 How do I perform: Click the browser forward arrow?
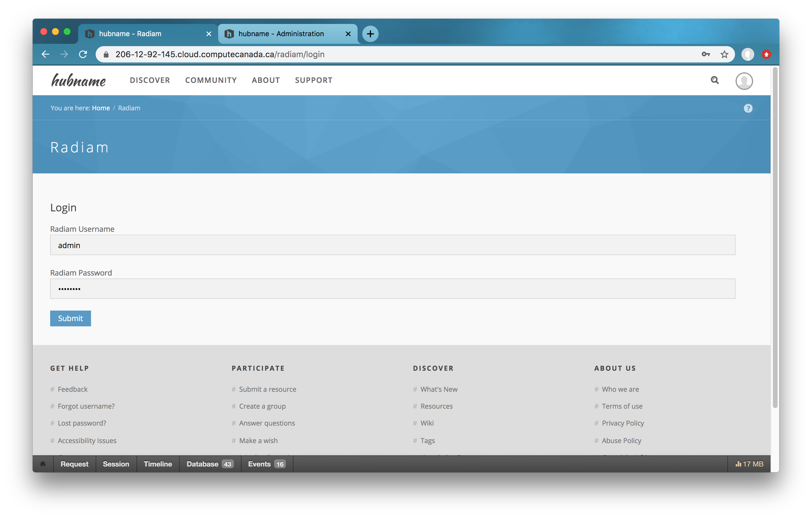coord(64,54)
